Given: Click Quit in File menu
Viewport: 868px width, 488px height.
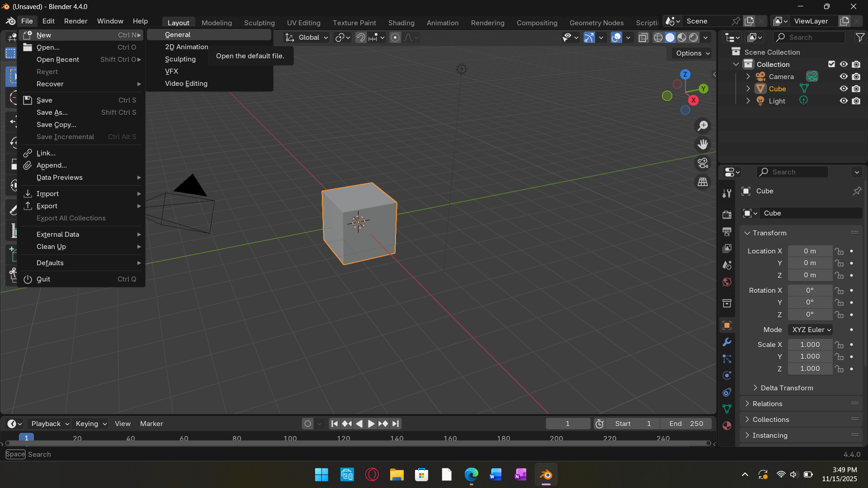Looking at the screenshot, I should click(x=81, y=279).
